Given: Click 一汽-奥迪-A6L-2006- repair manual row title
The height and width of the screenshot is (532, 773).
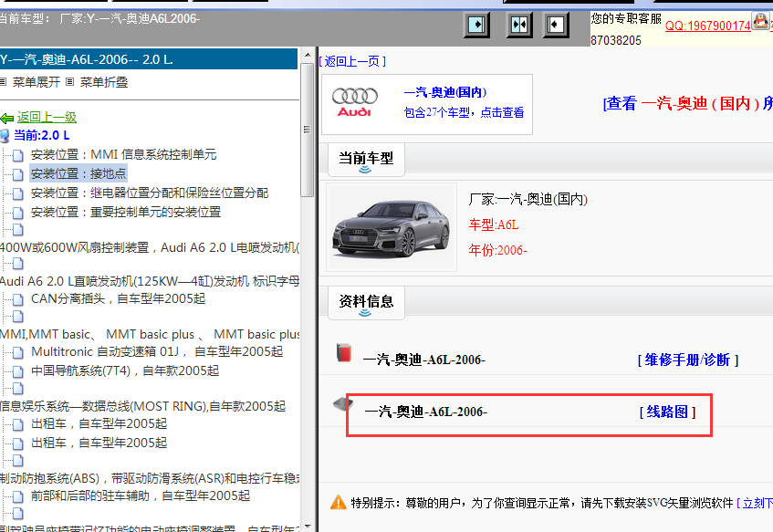Looking at the screenshot, I should tap(424, 360).
